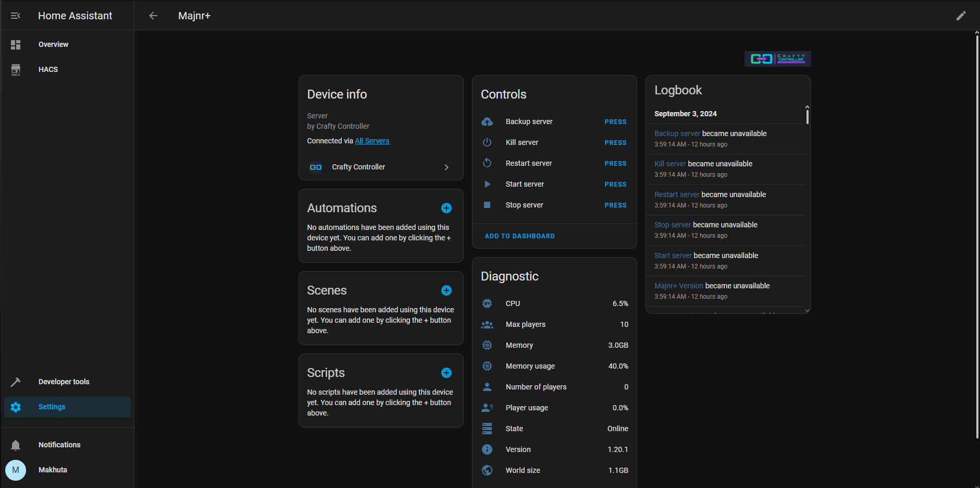Viewport: 980px width, 488px height.
Task: Click the CPU value 6.5%
Action: [620, 303]
